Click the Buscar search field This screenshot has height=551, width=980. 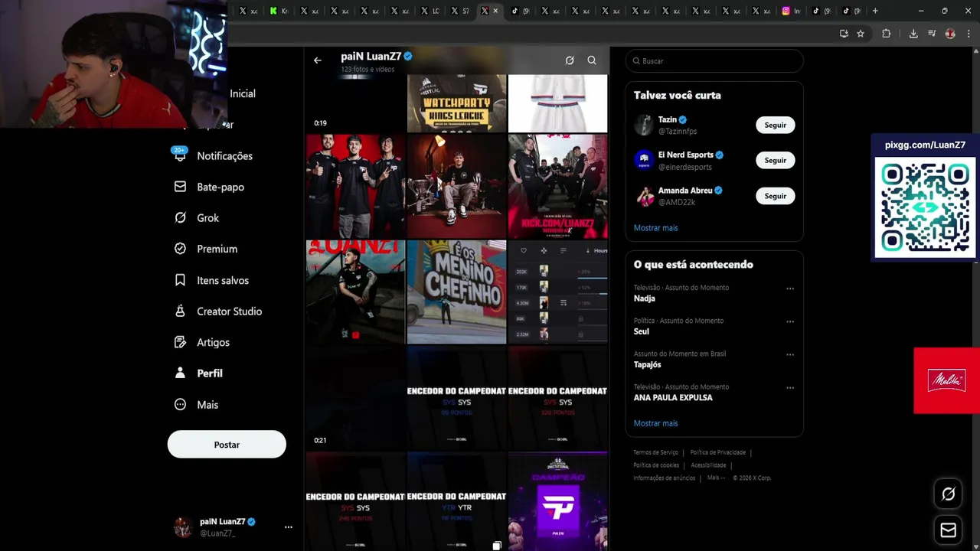point(714,61)
